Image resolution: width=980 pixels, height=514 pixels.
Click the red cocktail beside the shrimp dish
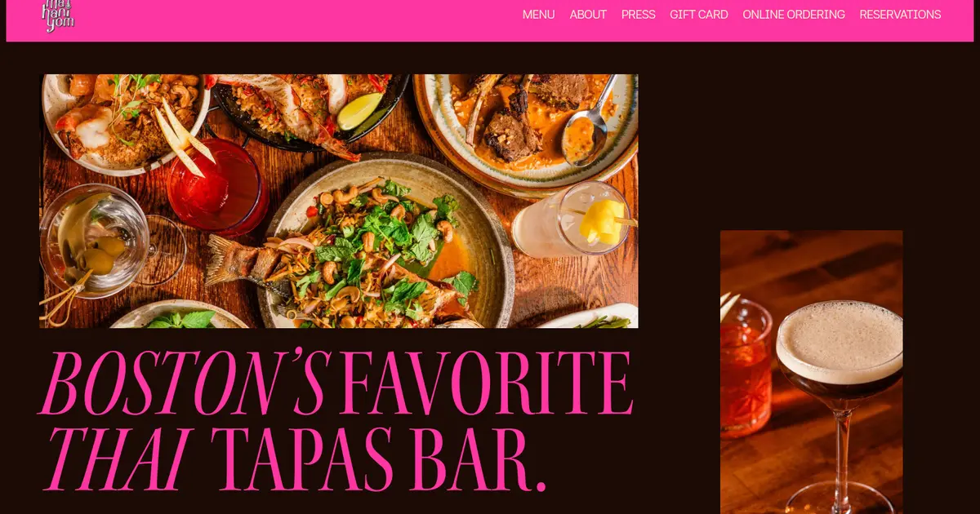click(x=216, y=186)
